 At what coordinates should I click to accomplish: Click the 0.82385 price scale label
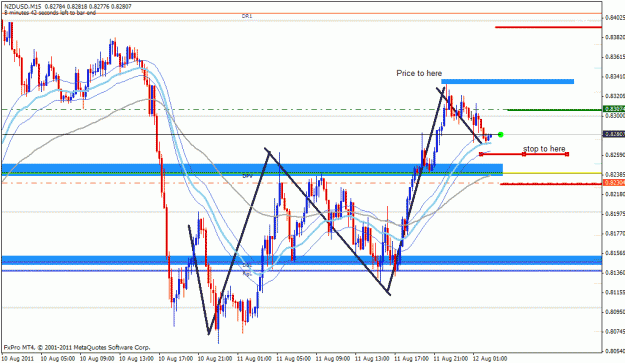click(x=615, y=174)
